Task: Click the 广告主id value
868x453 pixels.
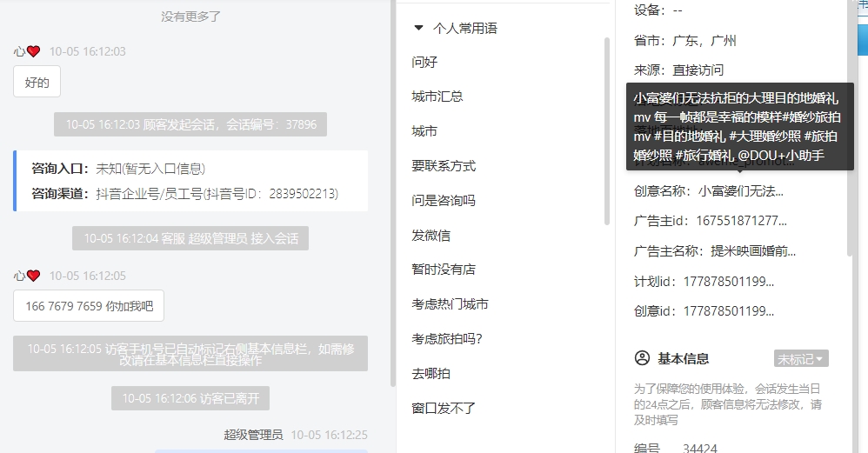Action: tap(741, 221)
